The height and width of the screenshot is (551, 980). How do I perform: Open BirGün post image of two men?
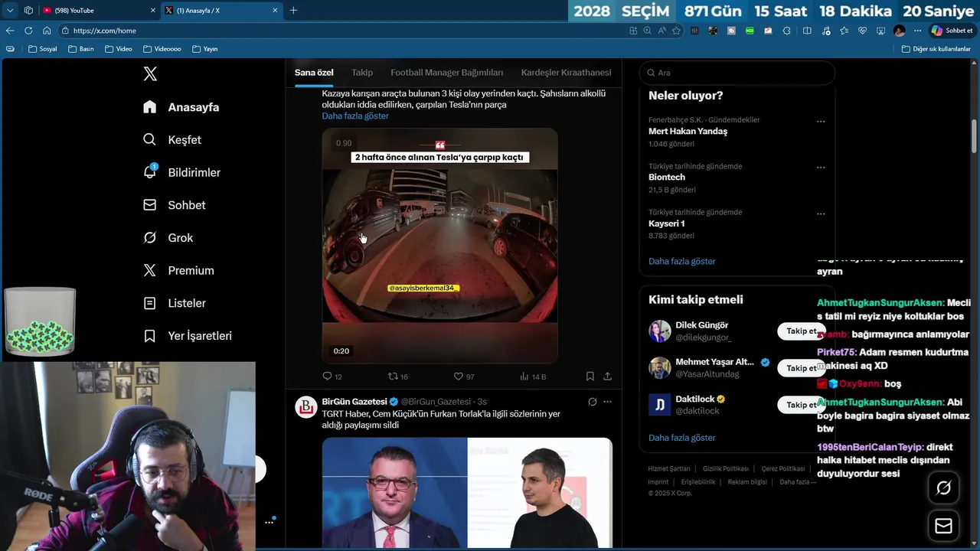[x=467, y=493]
